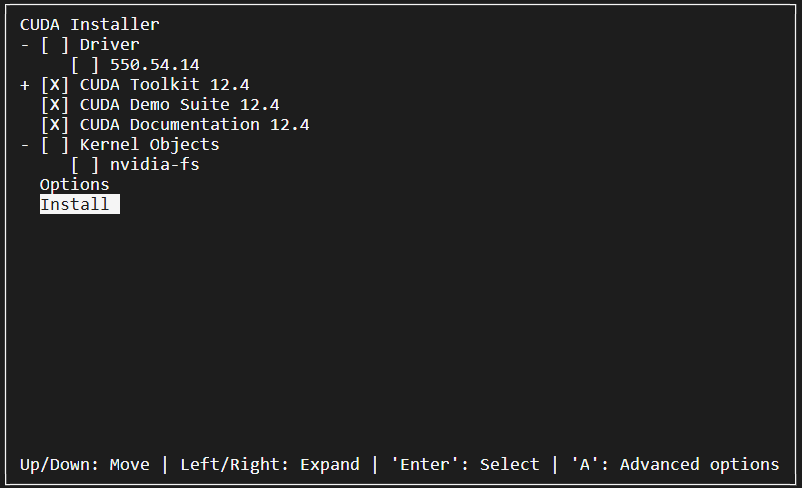Screen dimensions: 802x488
Task: Select the CUDA Documentation 12.4 label
Action: (194, 125)
